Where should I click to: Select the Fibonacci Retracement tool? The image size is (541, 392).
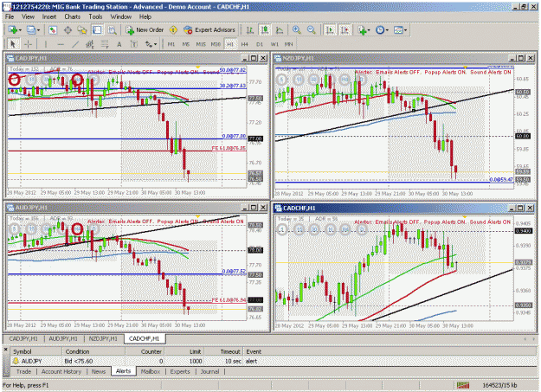pyautogui.click(x=105, y=44)
